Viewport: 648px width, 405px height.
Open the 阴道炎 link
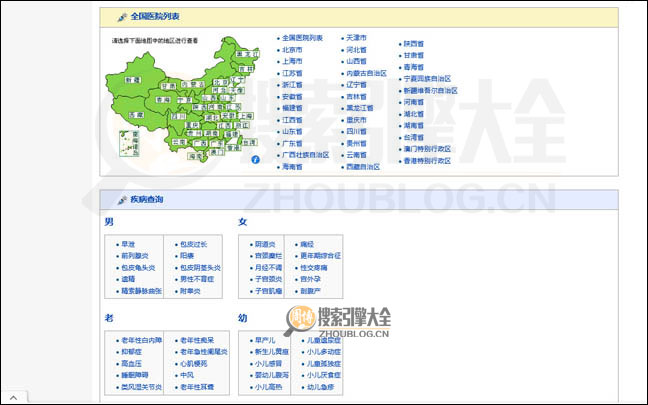click(x=265, y=244)
